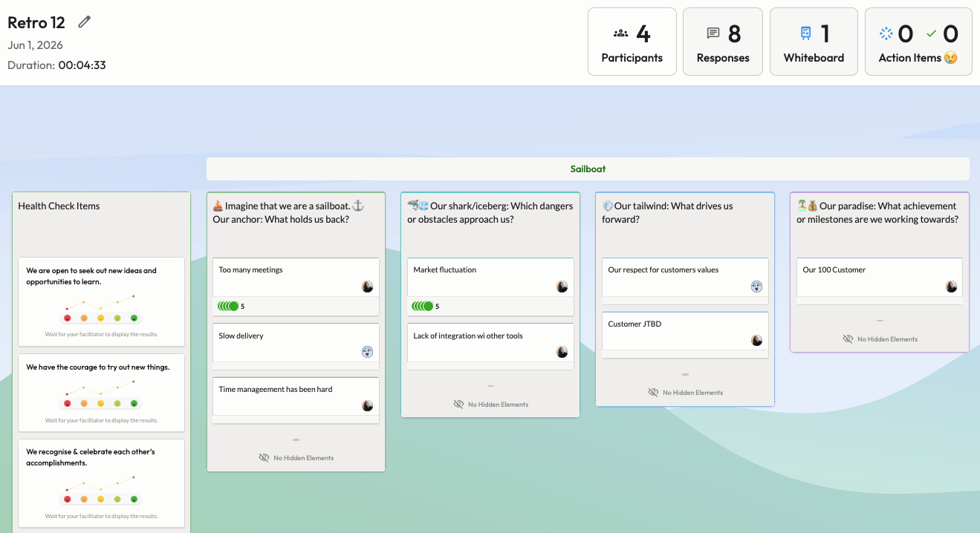Collapse the shark/iceberg column via dash handle
The image size is (980, 533).
tap(490, 387)
